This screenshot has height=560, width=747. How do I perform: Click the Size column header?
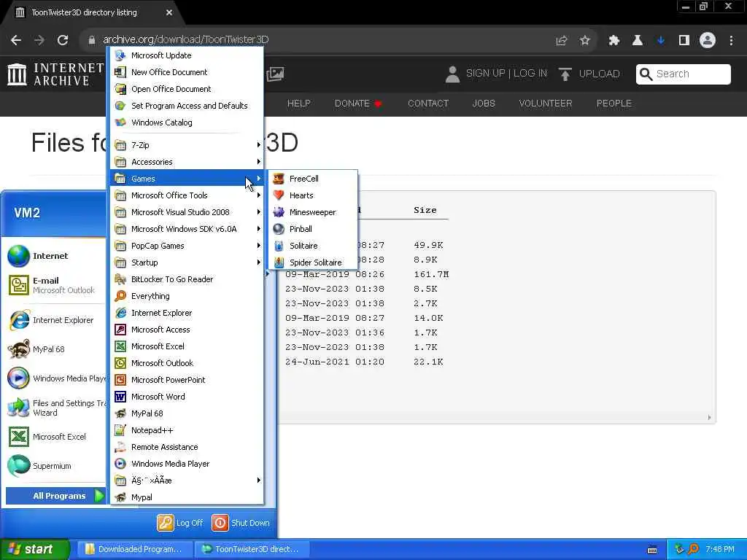(x=425, y=210)
